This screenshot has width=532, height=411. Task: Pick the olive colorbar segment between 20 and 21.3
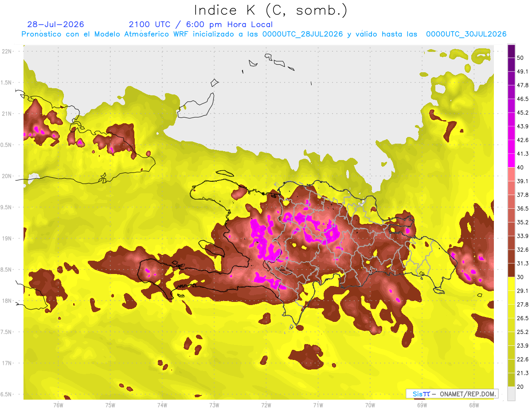tap(511, 380)
